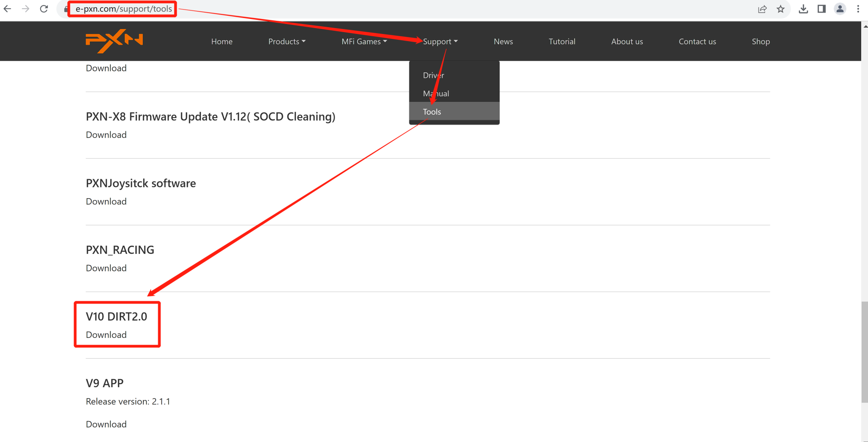Viewport: 868px width, 442px height.
Task: Download the PXN_RACING tool
Action: [106, 268]
